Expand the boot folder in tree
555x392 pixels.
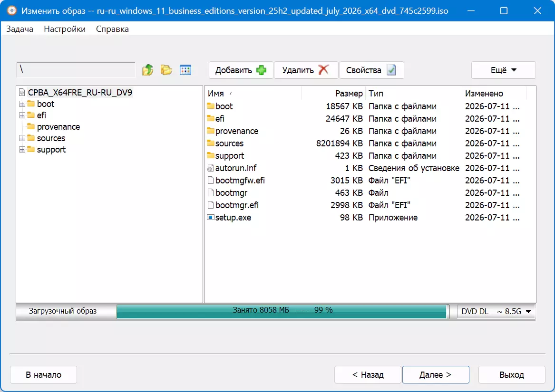pyautogui.click(x=22, y=104)
